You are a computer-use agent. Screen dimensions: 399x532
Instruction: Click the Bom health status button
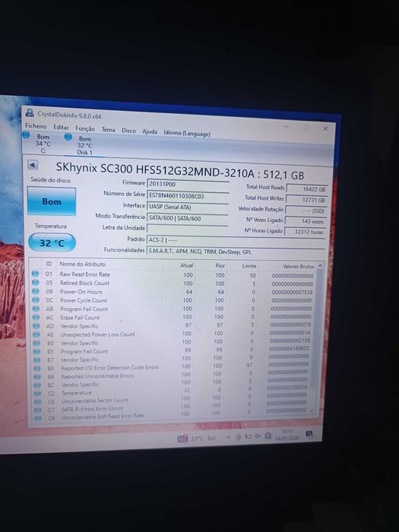(52, 201)
